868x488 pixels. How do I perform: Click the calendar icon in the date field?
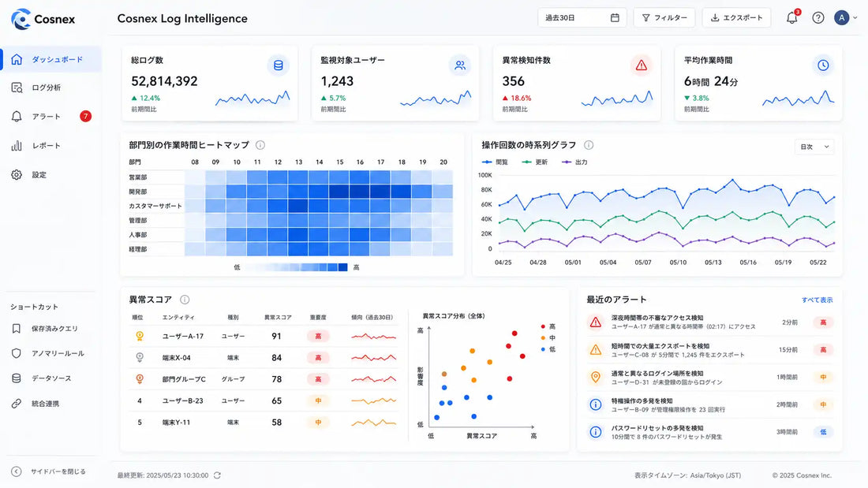pos(615,17)
